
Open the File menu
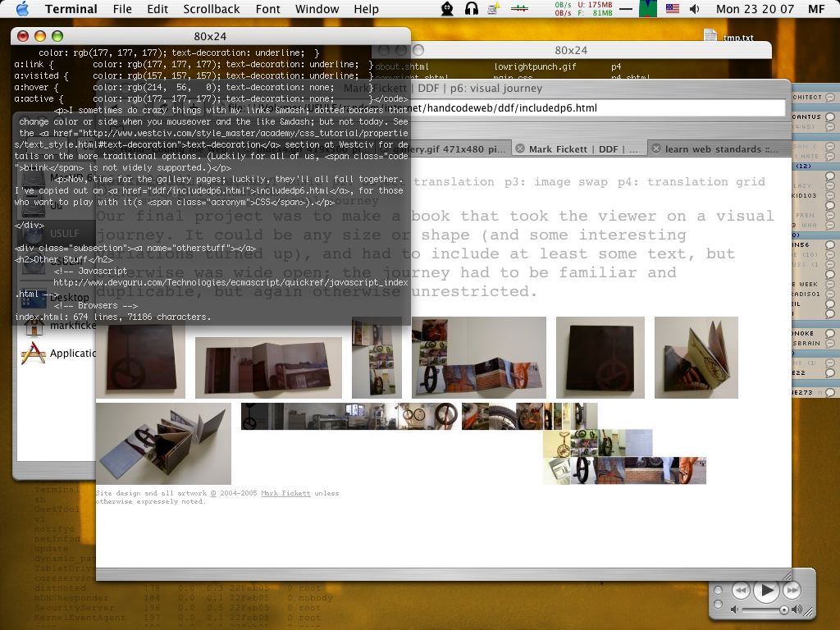tap(122, 9)
